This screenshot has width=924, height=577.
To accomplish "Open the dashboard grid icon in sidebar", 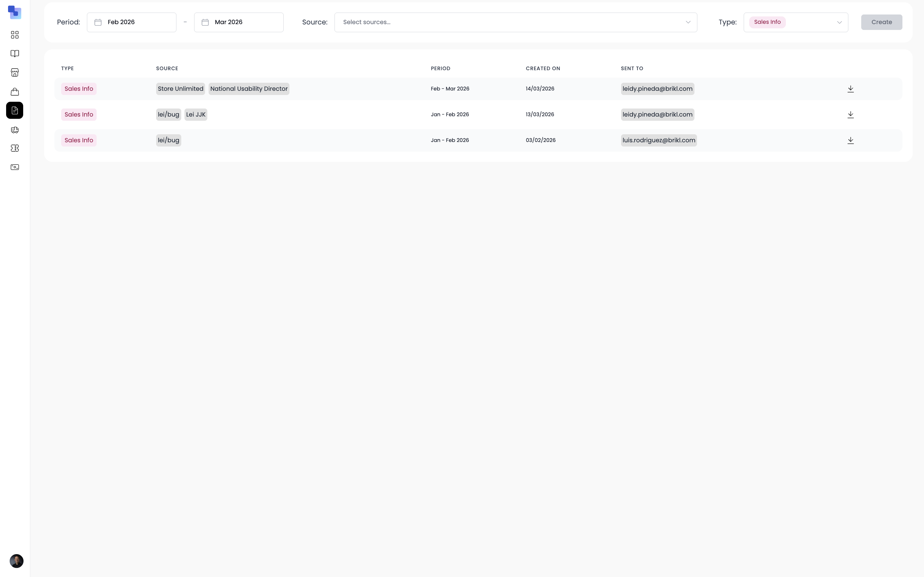I will 14,34.
